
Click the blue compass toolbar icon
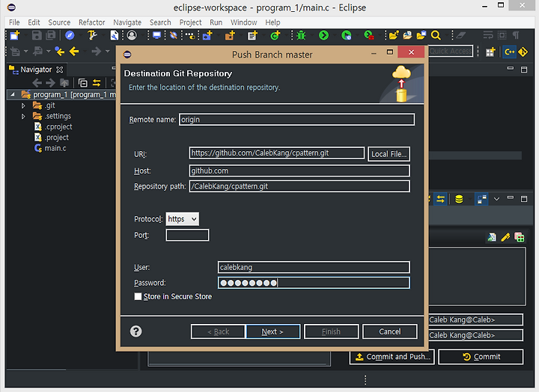point(70,35)
